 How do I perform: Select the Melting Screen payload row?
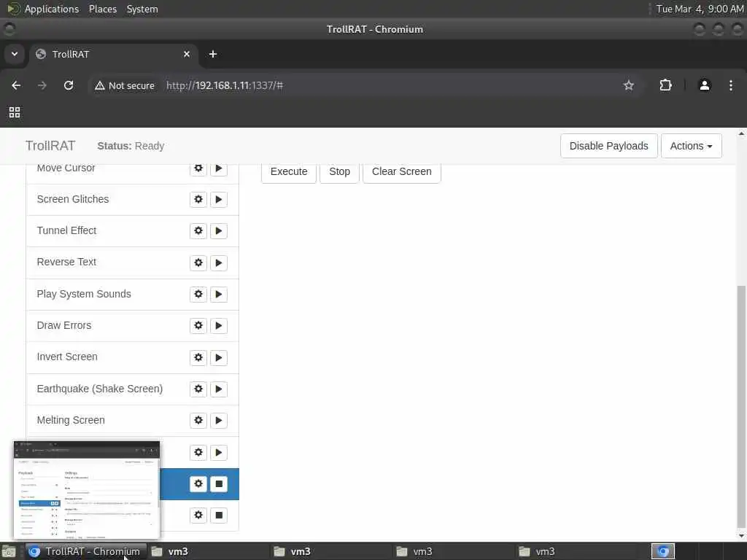[x=133, y=421]
